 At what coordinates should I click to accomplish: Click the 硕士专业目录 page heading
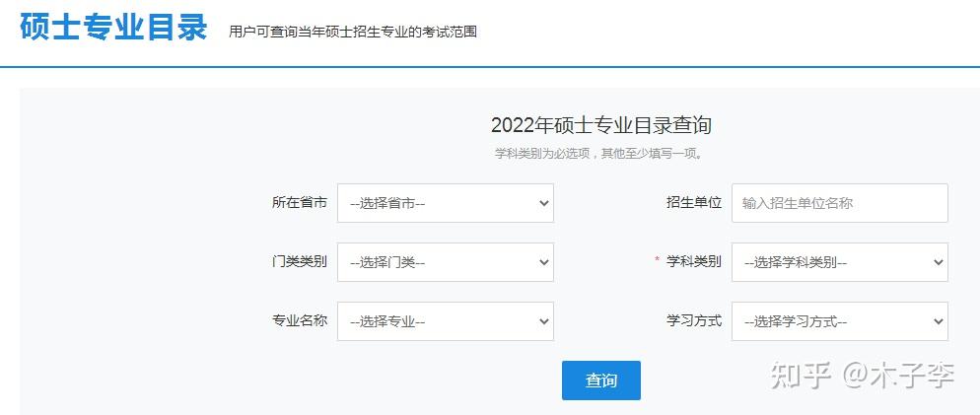point(113,28)
